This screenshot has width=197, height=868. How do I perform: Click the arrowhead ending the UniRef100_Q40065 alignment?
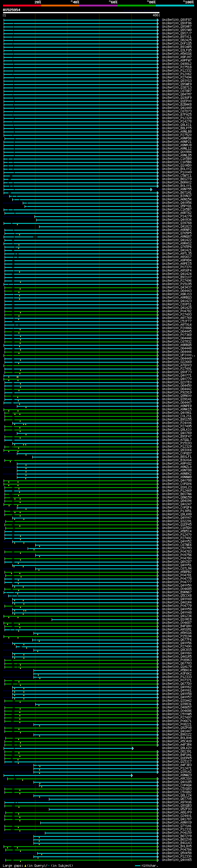158,860
